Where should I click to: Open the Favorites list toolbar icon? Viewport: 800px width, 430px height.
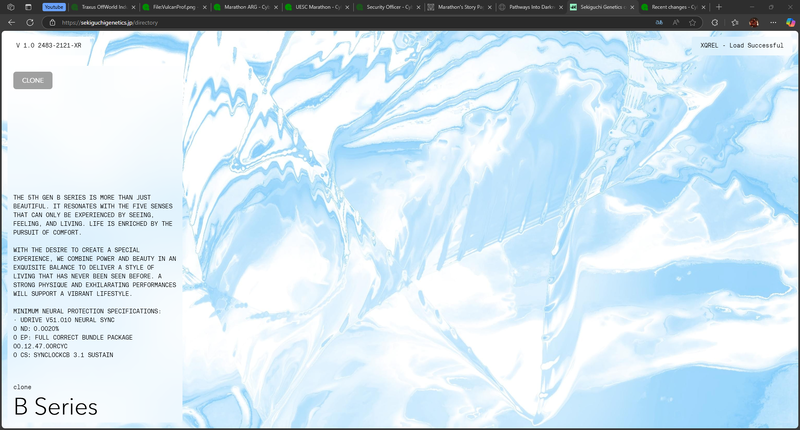(x=734, y=22)
